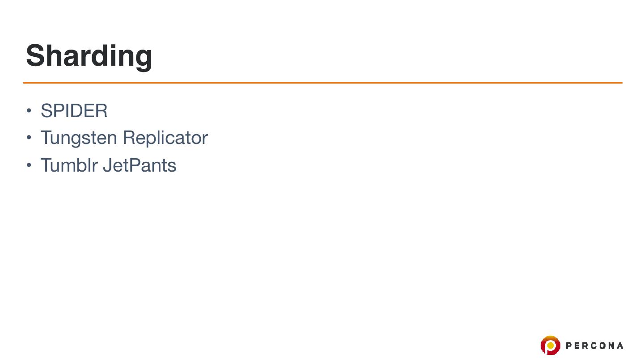The width and height of the screenshot is (644, 362).
Task: Click the word Replicator
Action: point(165,138)
